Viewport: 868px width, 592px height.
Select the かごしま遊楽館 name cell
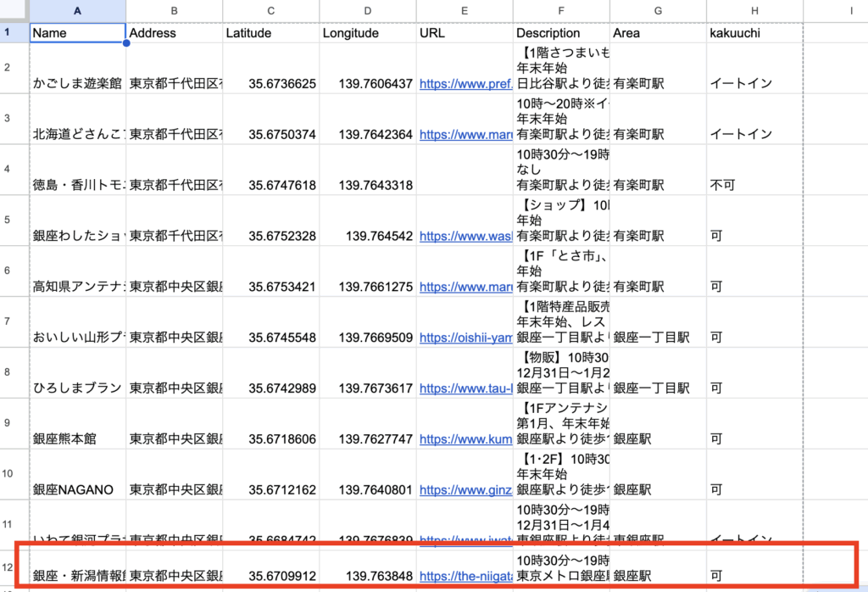coord(77,84)
